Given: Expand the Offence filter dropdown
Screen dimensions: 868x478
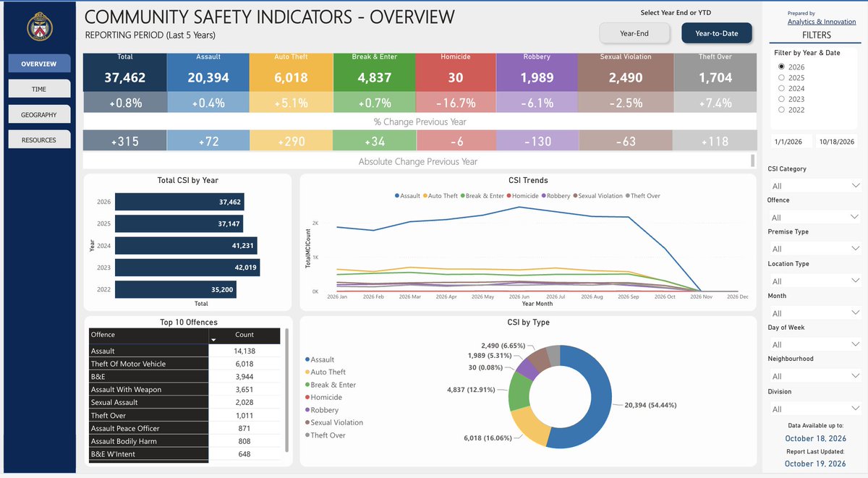Looking at the screenshot, I should coord(815,217).
